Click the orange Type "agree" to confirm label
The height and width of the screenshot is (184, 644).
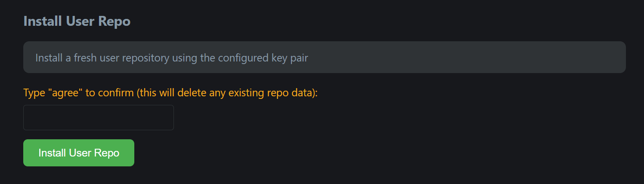pyautogui.click(x=170, y=93)
